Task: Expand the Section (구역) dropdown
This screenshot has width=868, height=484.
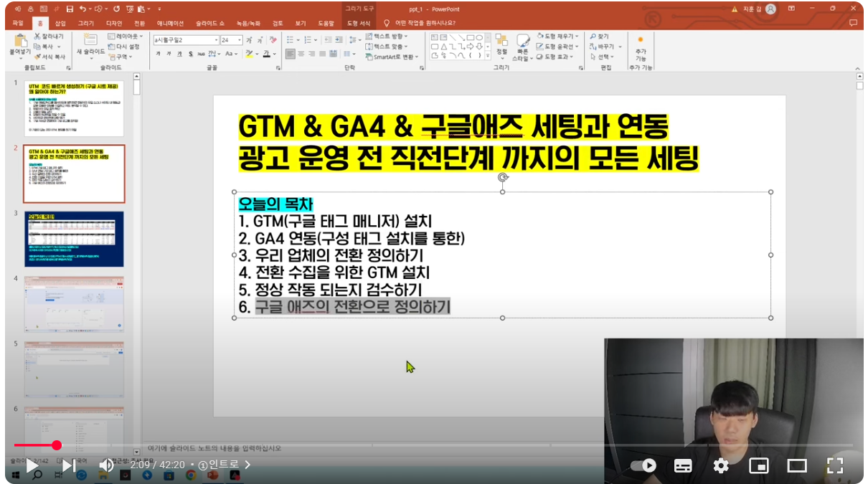Action: 121,56
